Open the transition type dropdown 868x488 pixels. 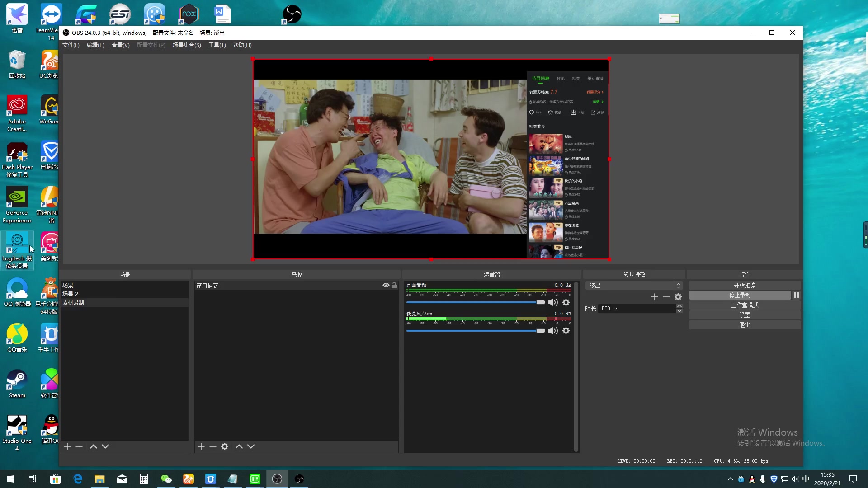634,286
